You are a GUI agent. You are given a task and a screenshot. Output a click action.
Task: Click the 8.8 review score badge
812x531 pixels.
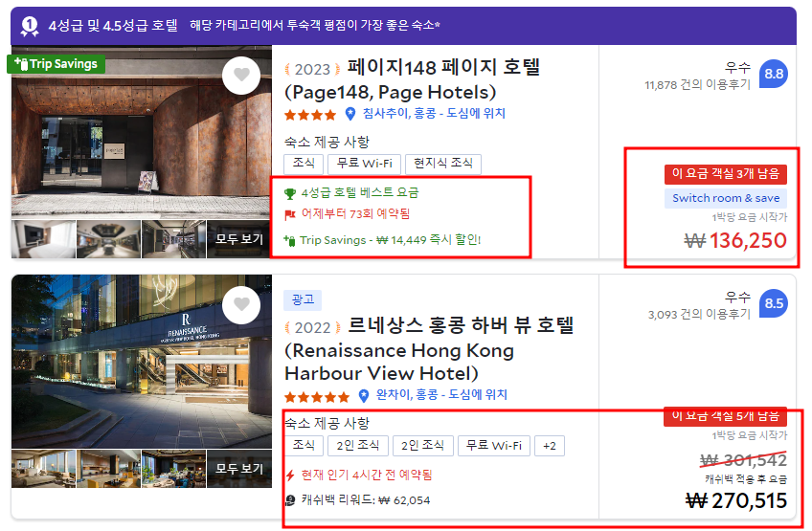(774, 74)
